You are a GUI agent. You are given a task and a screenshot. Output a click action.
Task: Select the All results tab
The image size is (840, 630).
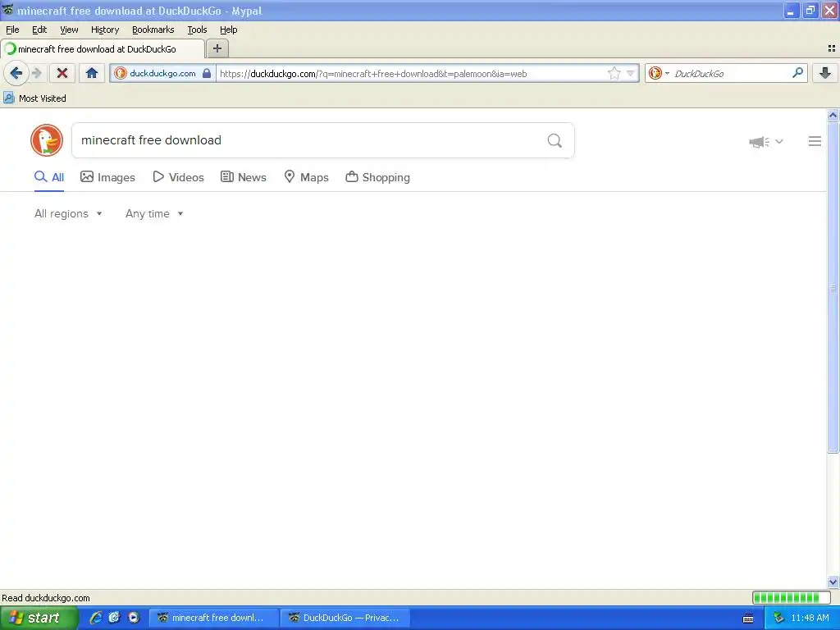coord(49,177)
